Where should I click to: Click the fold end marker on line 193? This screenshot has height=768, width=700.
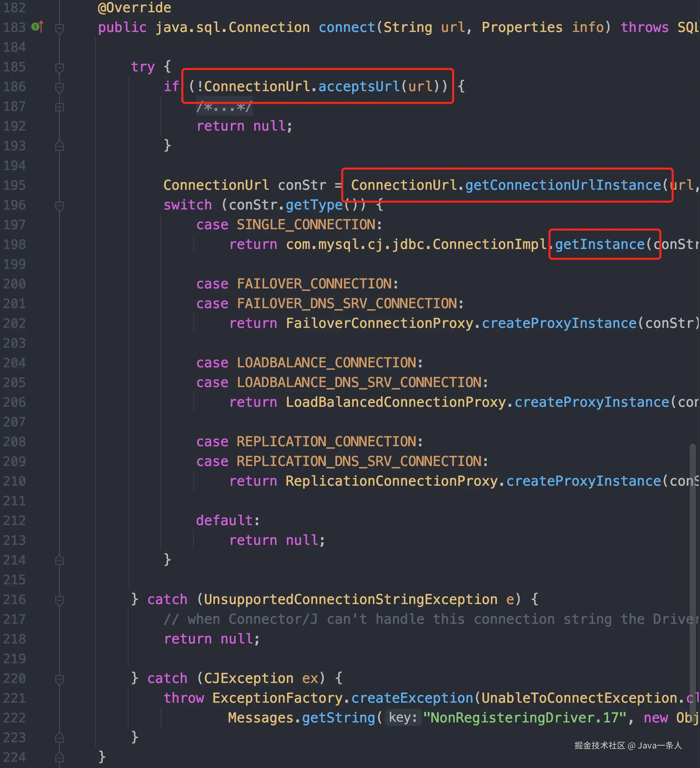point(60,146)
